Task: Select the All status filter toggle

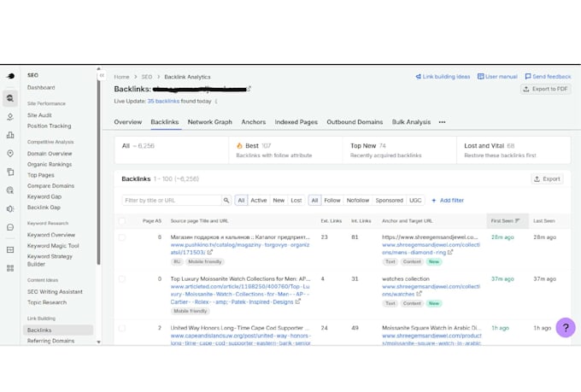Action: [241, 200]
